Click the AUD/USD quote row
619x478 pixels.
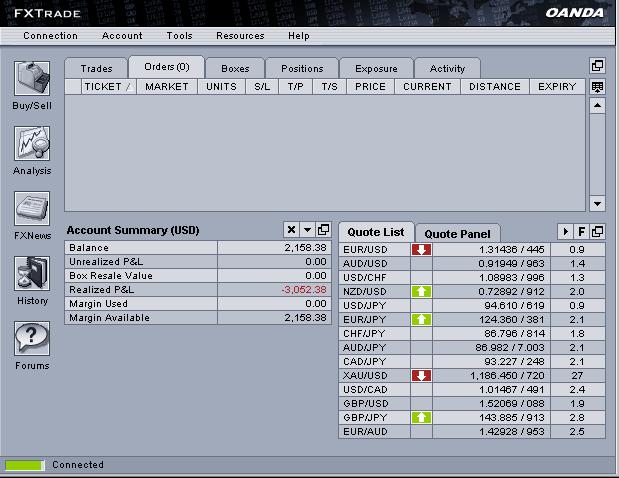[x=472, y=264]
